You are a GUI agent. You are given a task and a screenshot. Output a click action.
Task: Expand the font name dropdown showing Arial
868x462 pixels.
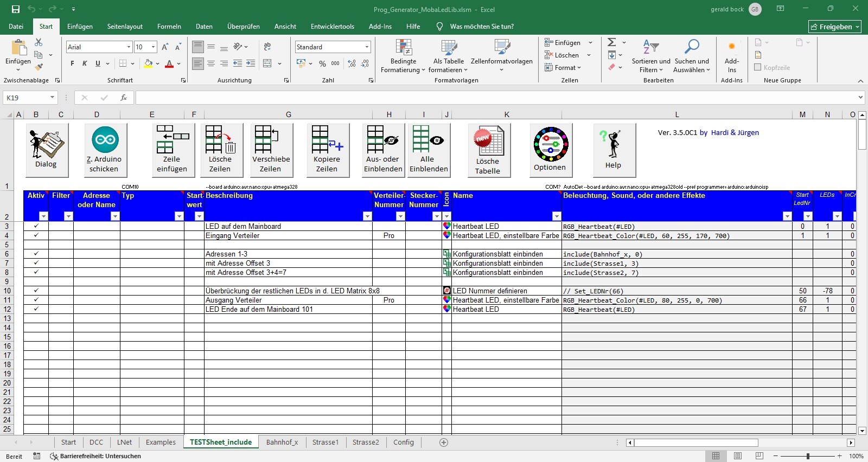(x=129, y=47)
